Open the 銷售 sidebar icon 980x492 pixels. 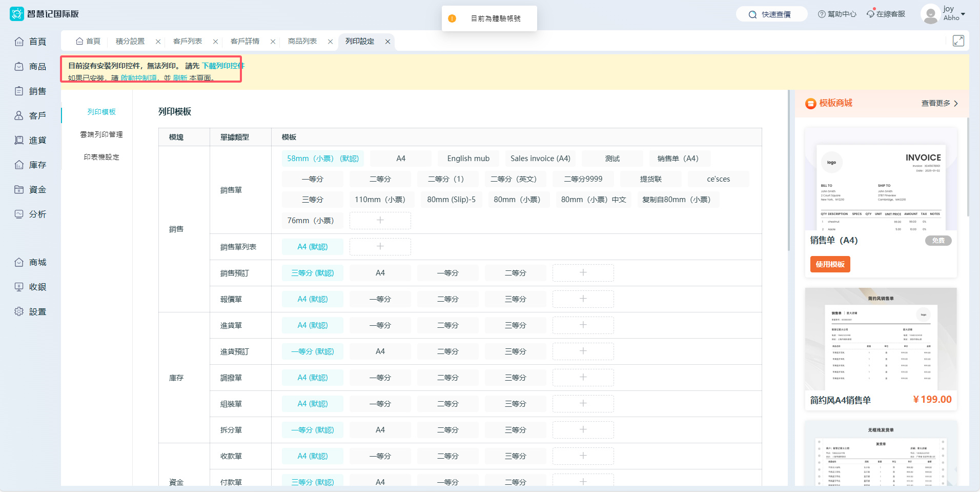tap(19, 91)
